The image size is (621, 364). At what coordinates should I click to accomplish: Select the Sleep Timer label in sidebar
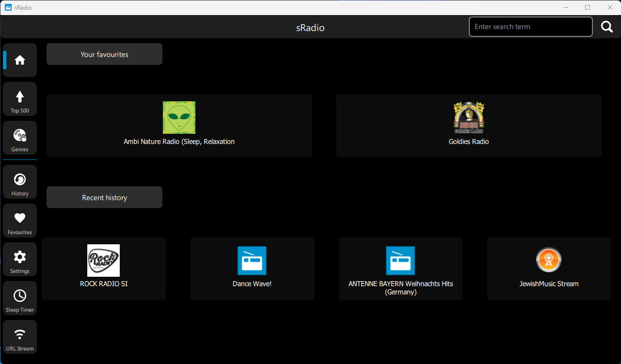pyautogui.click(x=20, y=310)
